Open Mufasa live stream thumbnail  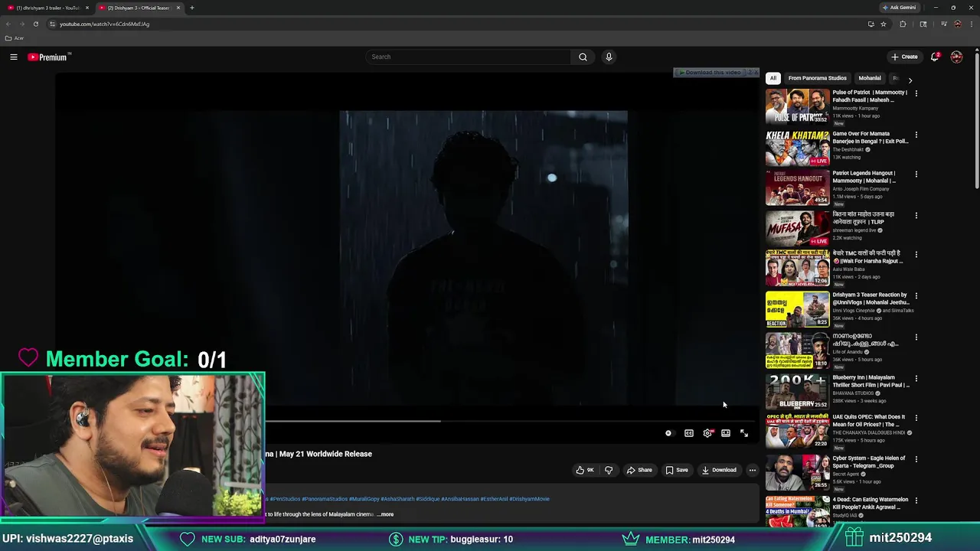pos(797,227)
